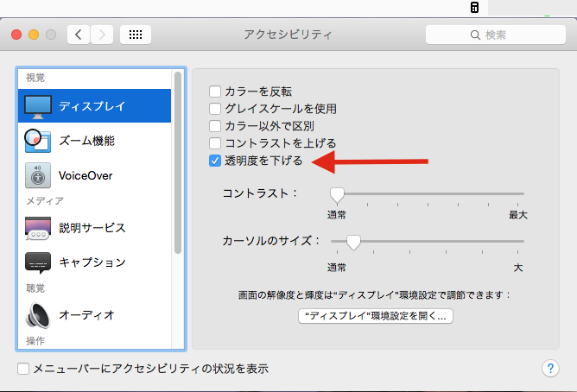Click the red close window button

point(16,35)
